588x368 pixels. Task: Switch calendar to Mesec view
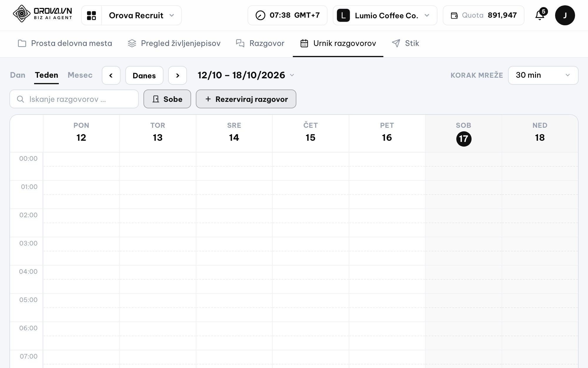(x=80, y=75)
